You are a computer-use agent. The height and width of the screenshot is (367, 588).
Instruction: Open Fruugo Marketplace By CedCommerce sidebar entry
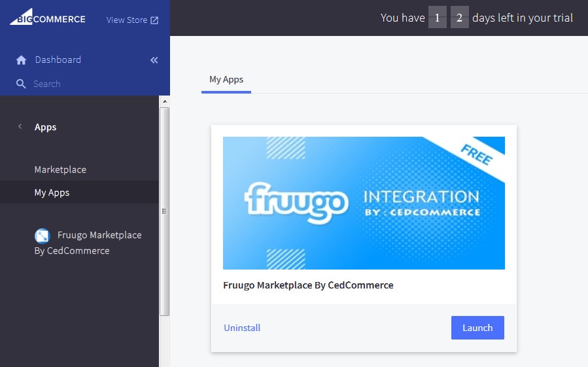88,243
